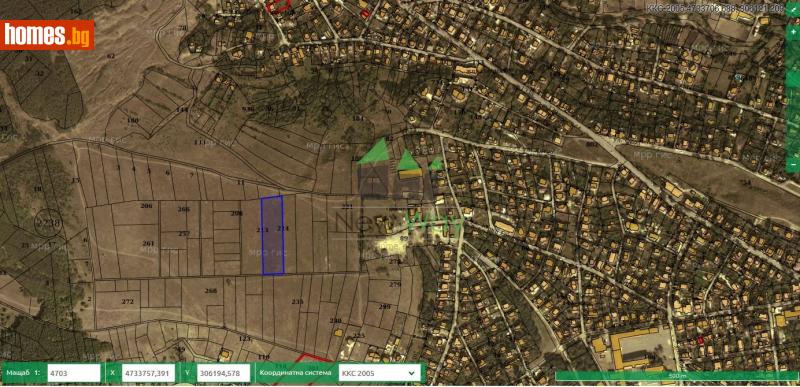The image size is (800, 387).
Task: Click parcel label 180
Action: (x=132, y=120)
